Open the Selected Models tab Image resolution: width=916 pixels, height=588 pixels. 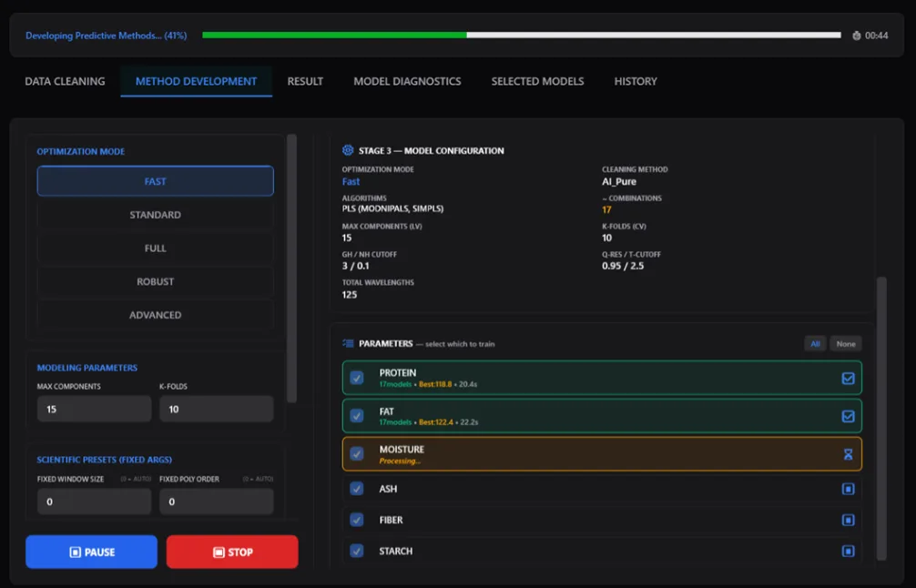(x=537, y=81)
